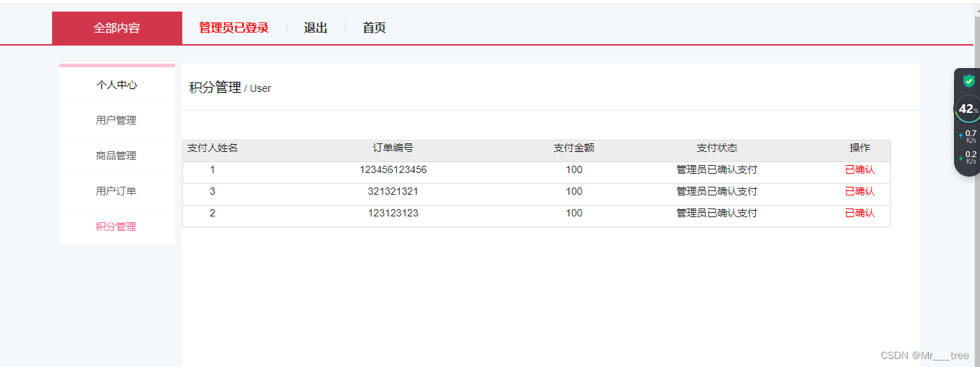Click amount 100 in order 123123123 row
Viewport: 980px width, 367px height.
(x=574, y=213)
